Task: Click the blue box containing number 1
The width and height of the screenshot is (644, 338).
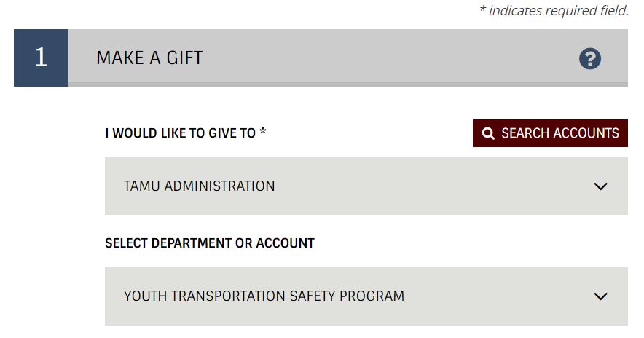Action: pyautogui.click(x=41, y=58)
